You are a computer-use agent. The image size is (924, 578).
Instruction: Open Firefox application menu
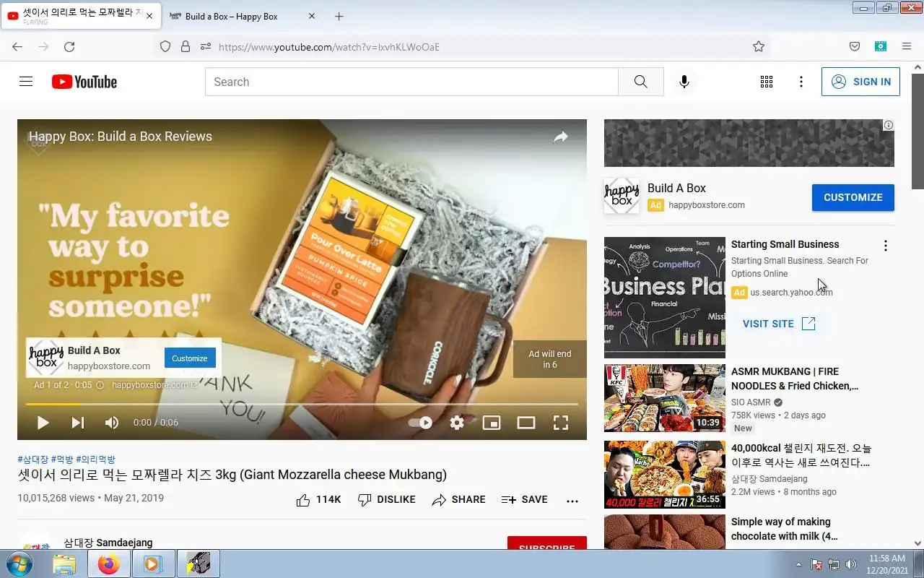(907, 46)
